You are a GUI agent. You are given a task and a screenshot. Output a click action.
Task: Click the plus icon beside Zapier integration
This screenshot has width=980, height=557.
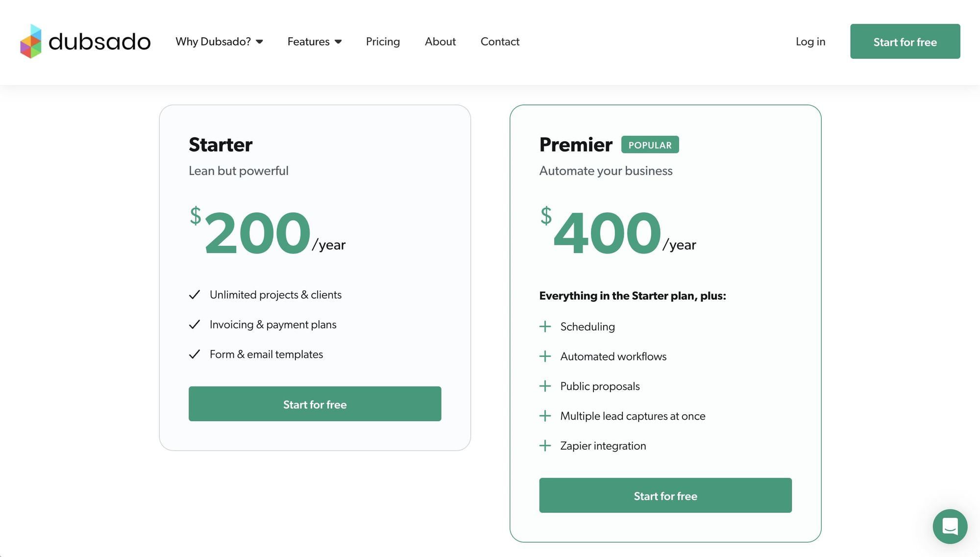point(545,446)
